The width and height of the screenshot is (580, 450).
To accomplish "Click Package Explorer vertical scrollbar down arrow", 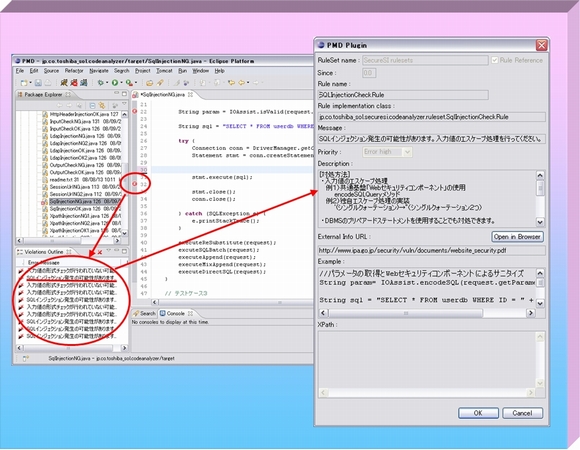I will (125, 233).
